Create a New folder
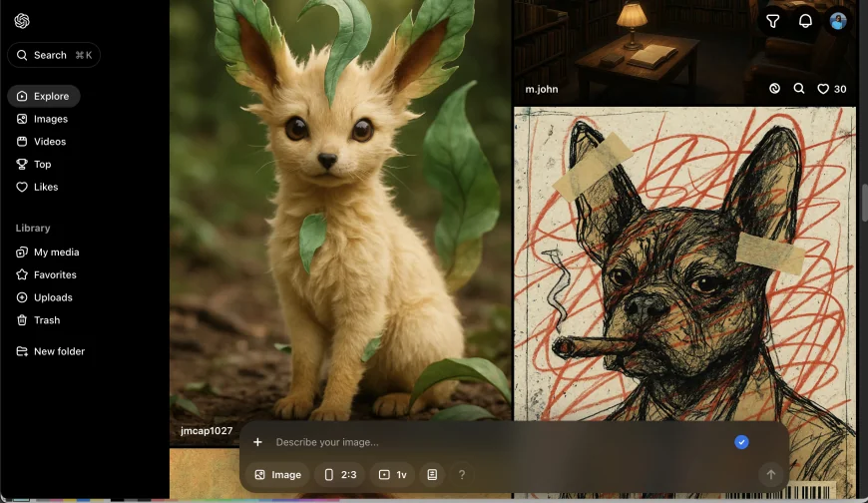The image size is (868, 503). (x=51, y=351)
